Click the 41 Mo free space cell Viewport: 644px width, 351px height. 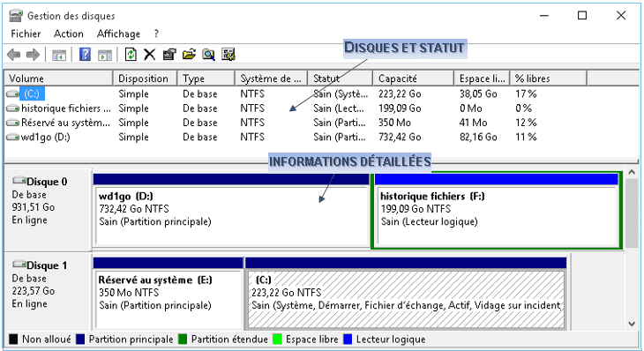pos(473,123)
